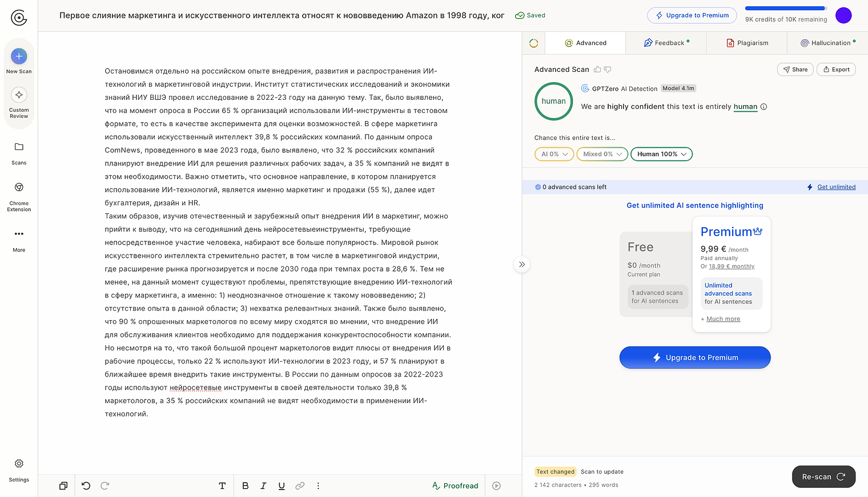
Task: Collapse the results side panel
Action: click(522, 264)
